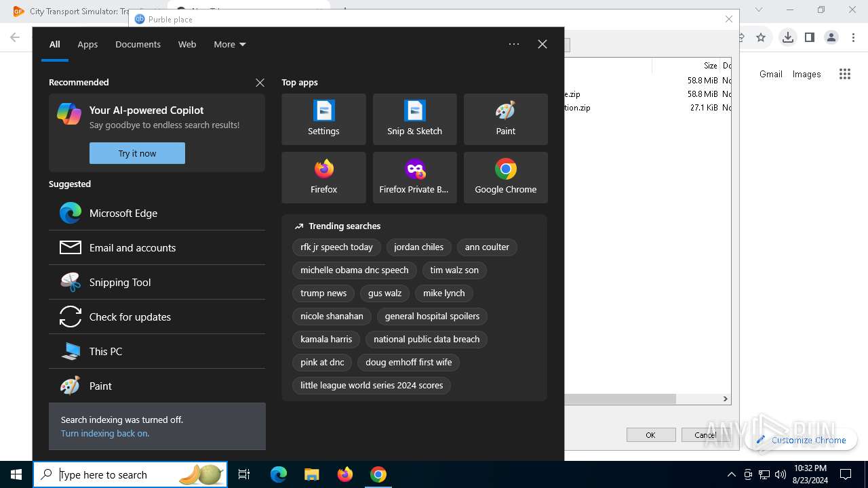Search trending 'tim walz son'
868x488 pixels.
tap(454, 270)
